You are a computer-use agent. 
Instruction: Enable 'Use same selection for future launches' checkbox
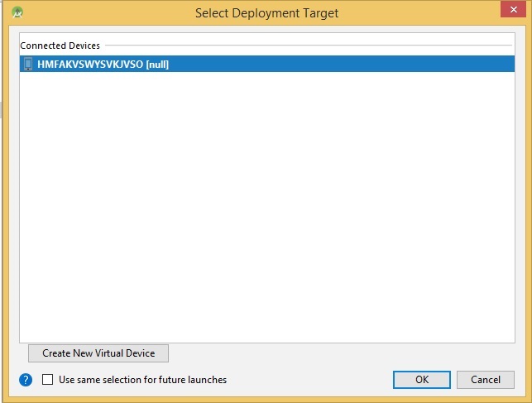pos(48,380)
